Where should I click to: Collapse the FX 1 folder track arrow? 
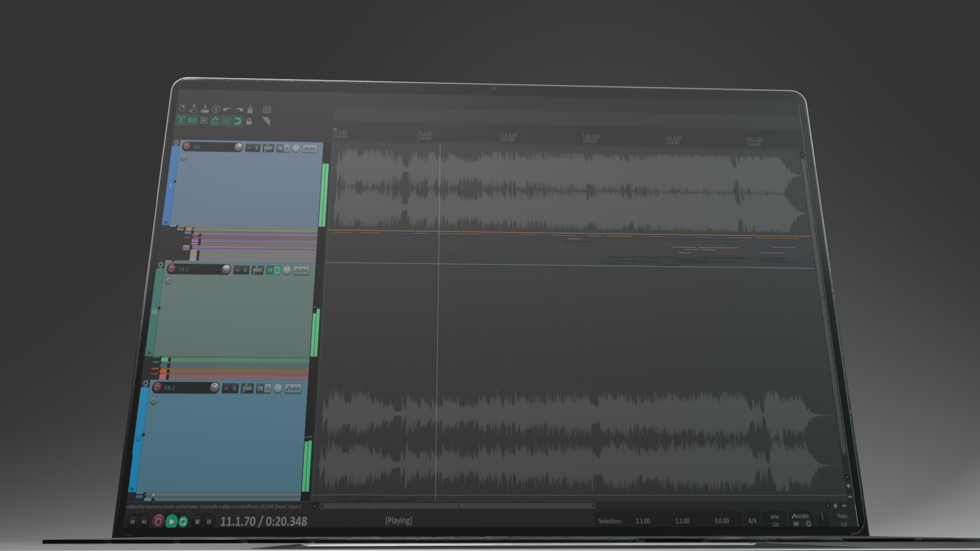click(161, 265)
